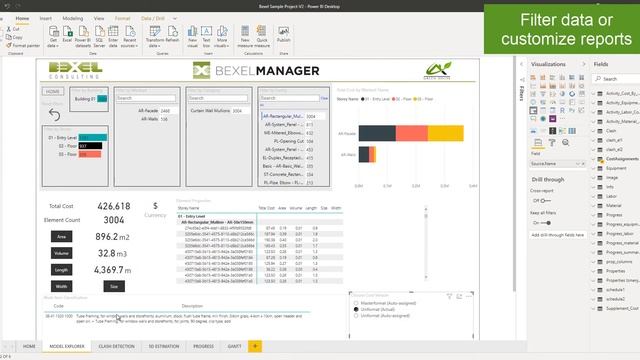Expand the Material table in Fields

(x=594, y=206)
